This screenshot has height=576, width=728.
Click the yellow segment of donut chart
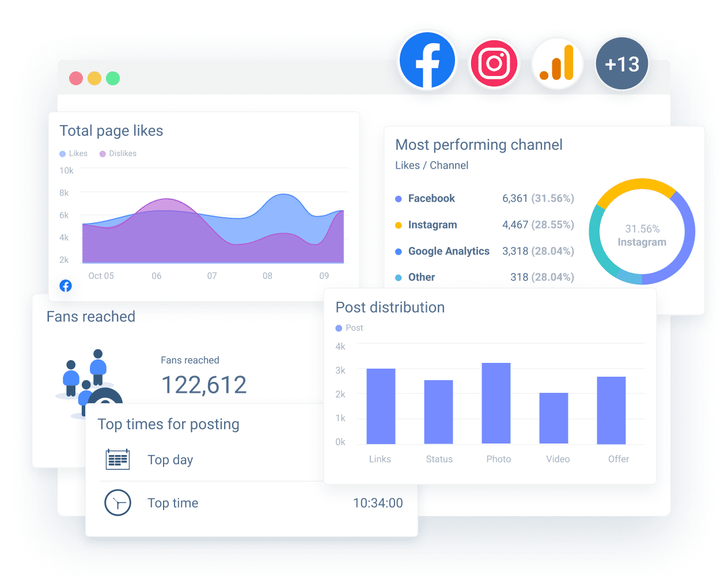[x=635, y=185]
